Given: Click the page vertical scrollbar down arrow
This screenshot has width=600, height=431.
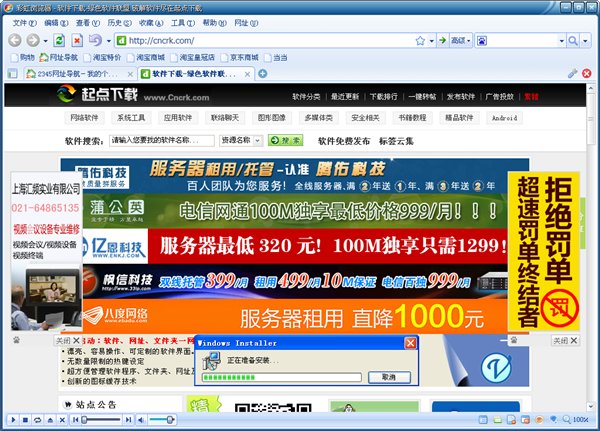Looking at the screenshot, I should tap(591, 407).
